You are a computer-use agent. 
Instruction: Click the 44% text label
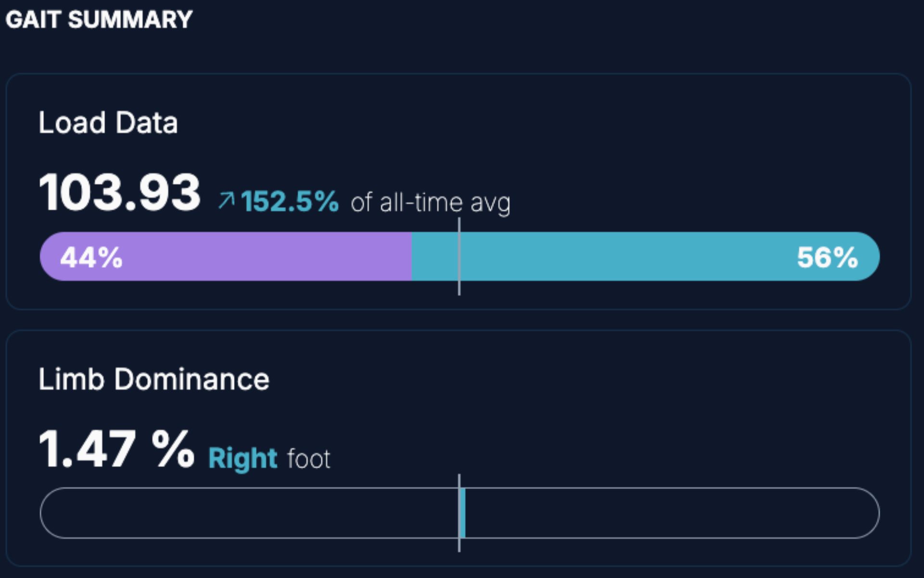pos(91,257)
